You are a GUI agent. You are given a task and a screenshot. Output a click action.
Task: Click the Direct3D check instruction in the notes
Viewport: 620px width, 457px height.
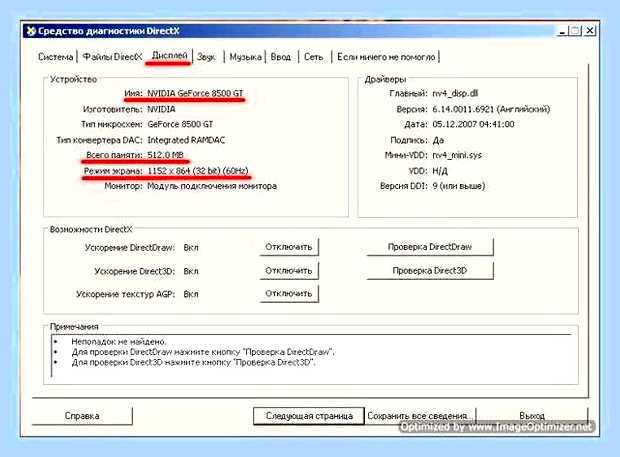coord(193,362)
